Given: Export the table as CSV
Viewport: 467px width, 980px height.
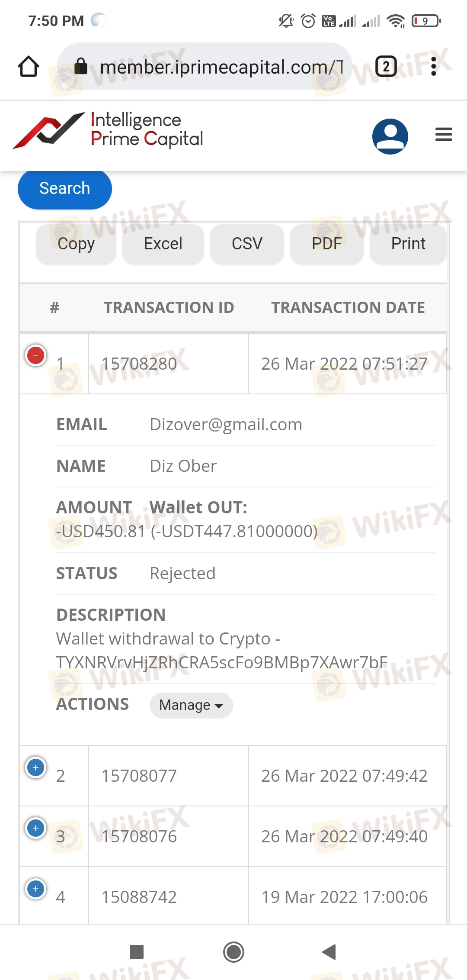Looking at the screenshot, I should point(247,244).
